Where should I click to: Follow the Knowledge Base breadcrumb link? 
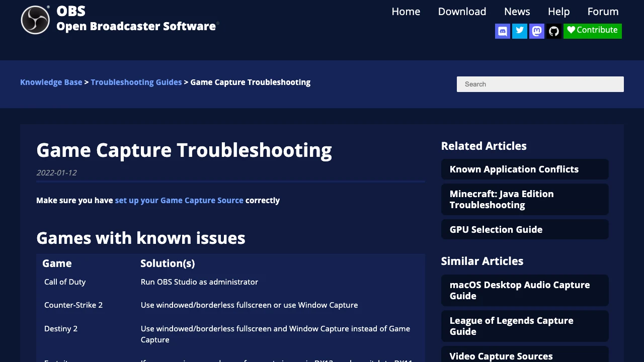pyautogui.click(x=51, y=82)
